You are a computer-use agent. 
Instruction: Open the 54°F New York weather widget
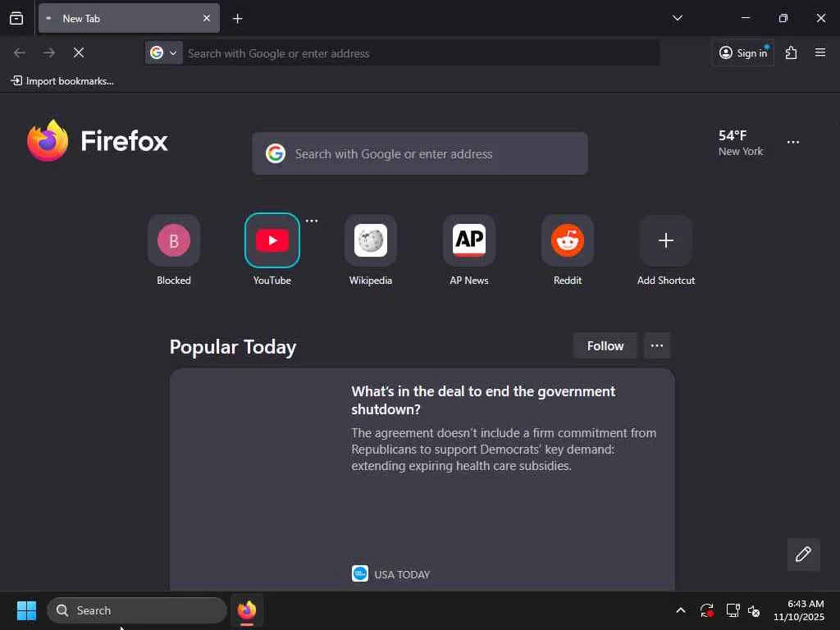[741, 143]
